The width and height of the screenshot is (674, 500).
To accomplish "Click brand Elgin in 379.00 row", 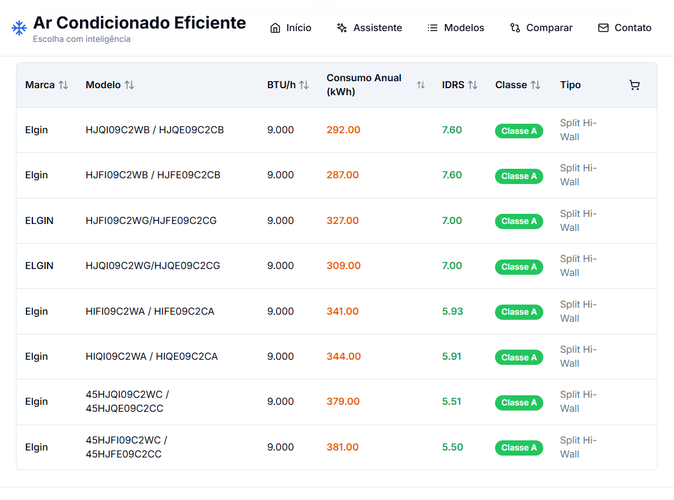I will (x=37, y=402).
